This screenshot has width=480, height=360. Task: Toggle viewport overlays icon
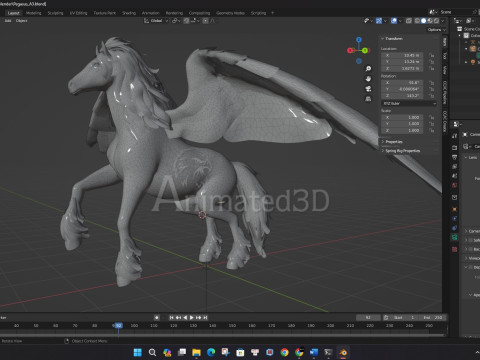point(394,21)
